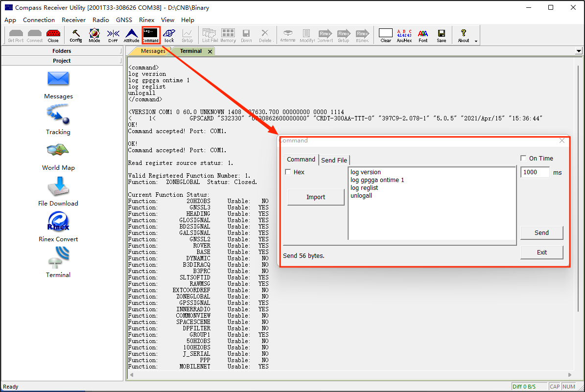Open the App menu
The height and width of the screenshot is (392, 585).
pyautogui.click(x=10, y=20)
